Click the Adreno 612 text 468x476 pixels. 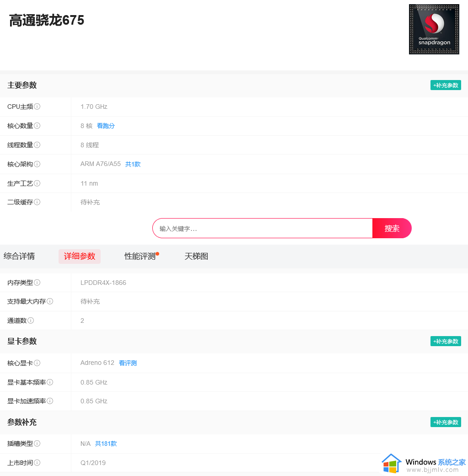tap(97, 363)
